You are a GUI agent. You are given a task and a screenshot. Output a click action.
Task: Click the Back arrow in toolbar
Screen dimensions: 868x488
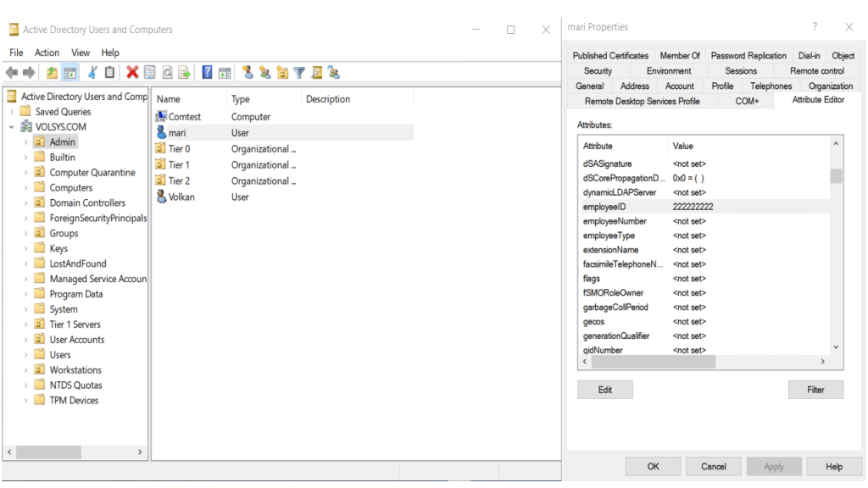coord(12,73)
